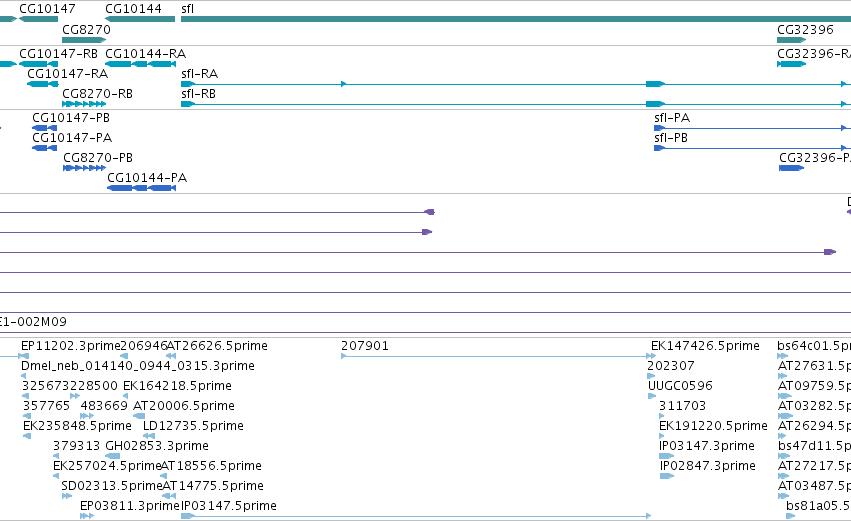Viewport: 851px width, 521px height.
Task: Click the 228500 EST label
Action: coord(94,386)
